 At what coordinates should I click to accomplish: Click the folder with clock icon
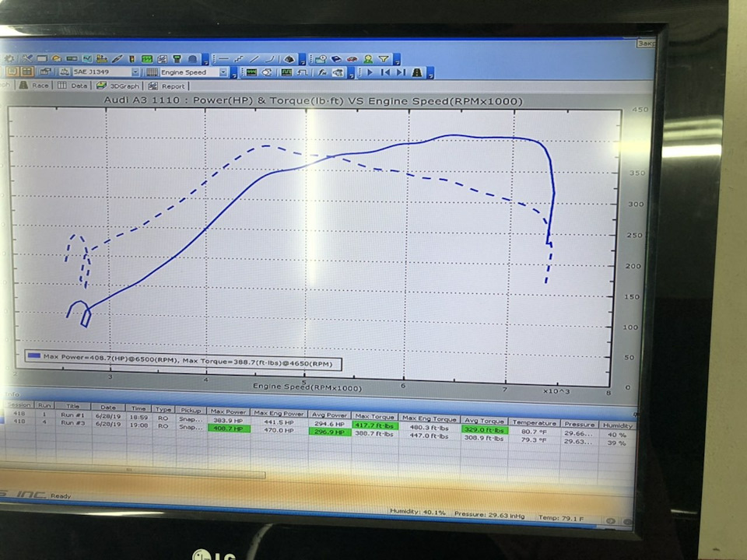[321, 59]
